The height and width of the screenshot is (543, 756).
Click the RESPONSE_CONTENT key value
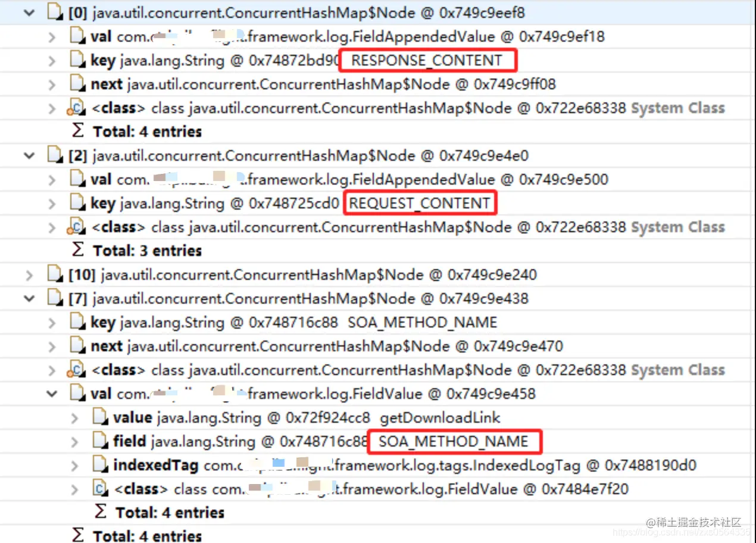427,61
